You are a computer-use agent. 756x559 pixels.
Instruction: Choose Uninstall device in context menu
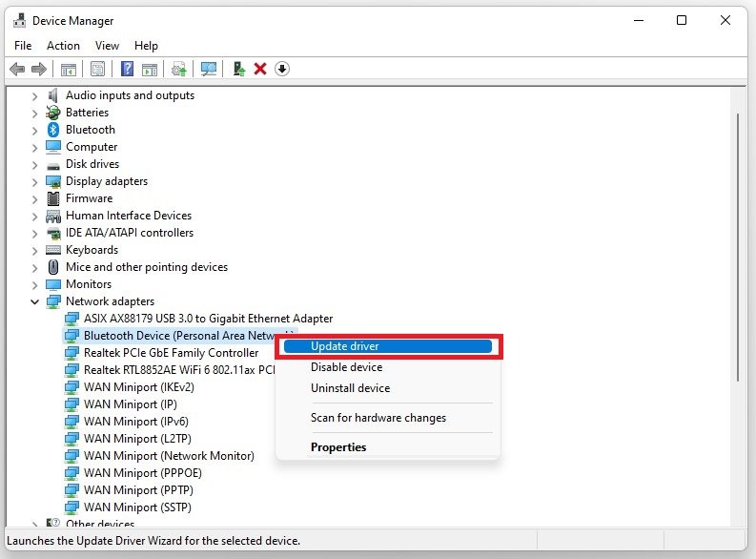tap(350, 388)
